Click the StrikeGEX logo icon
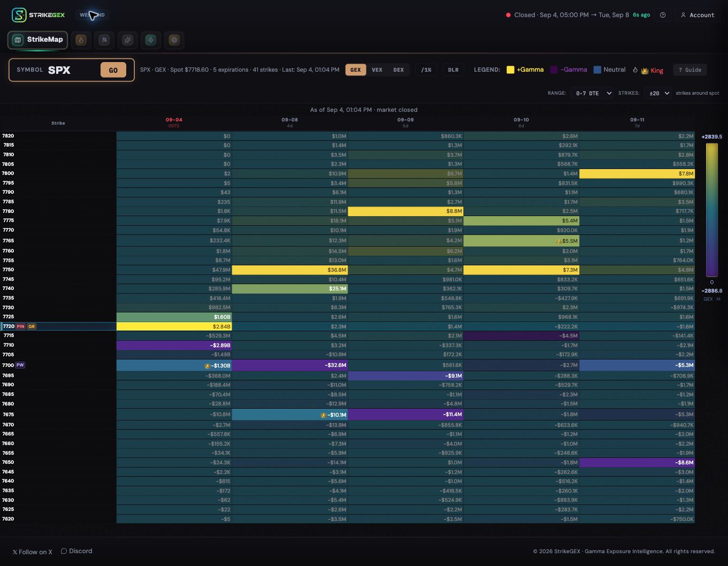The image size is (728, 566). click(19, 15)
